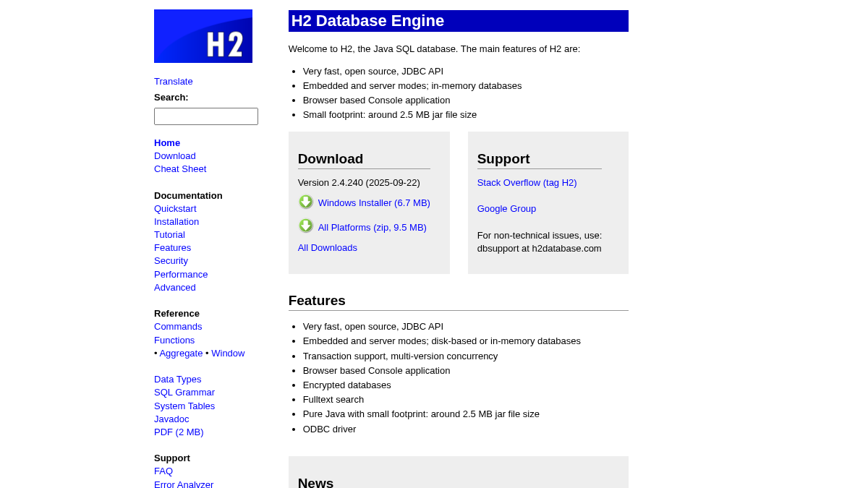Open Security documentation
The image size is (868, 488).
coord(171,261)
